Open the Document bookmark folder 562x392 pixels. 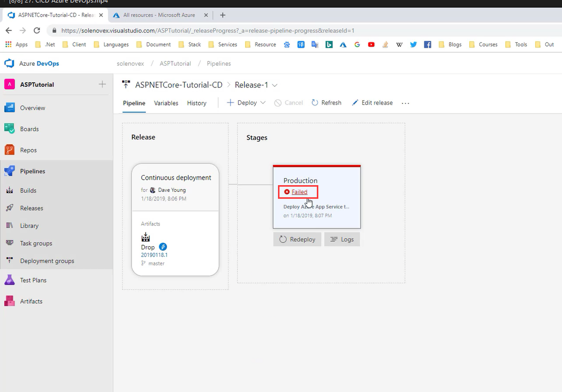tap(154, 44)
